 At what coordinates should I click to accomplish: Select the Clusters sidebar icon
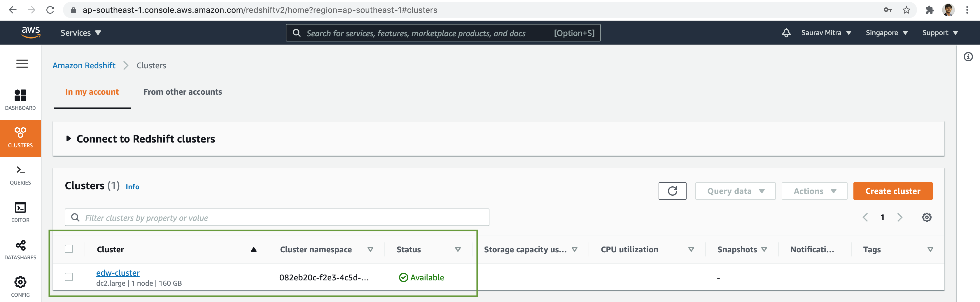[x=20, y=138]
